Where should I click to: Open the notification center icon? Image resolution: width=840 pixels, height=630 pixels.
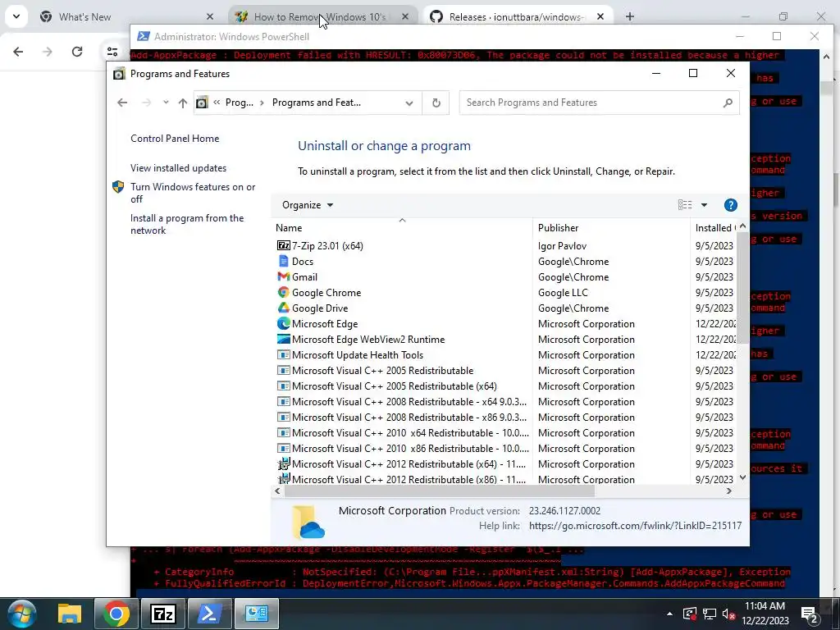809,614
